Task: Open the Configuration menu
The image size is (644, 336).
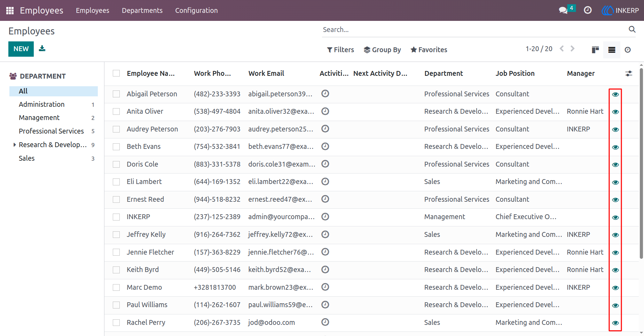Action: tap(196, 10)
